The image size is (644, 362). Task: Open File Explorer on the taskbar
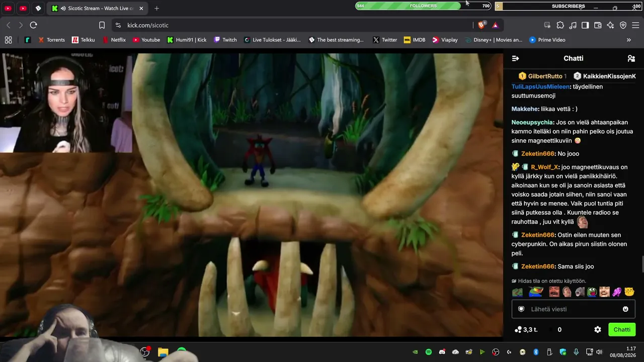click(163, 352)
